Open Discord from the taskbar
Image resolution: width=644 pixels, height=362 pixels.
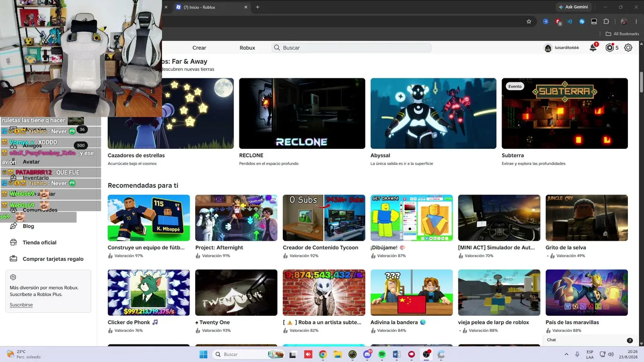click(x=367, y=354)
